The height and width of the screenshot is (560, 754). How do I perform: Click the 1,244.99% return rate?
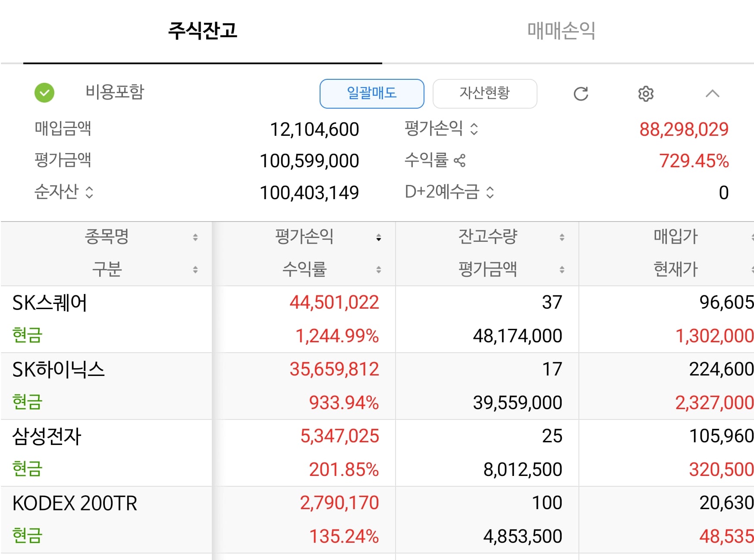coord(337,336)
